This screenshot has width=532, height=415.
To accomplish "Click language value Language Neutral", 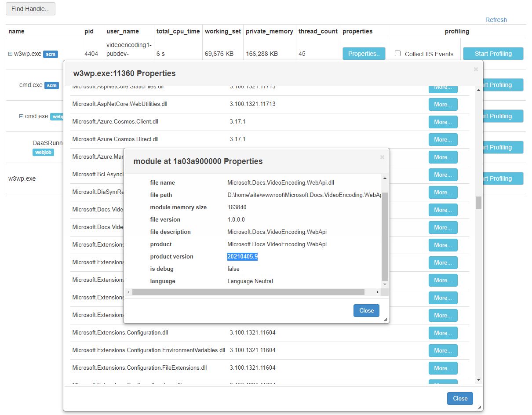I will pos(250,281).
